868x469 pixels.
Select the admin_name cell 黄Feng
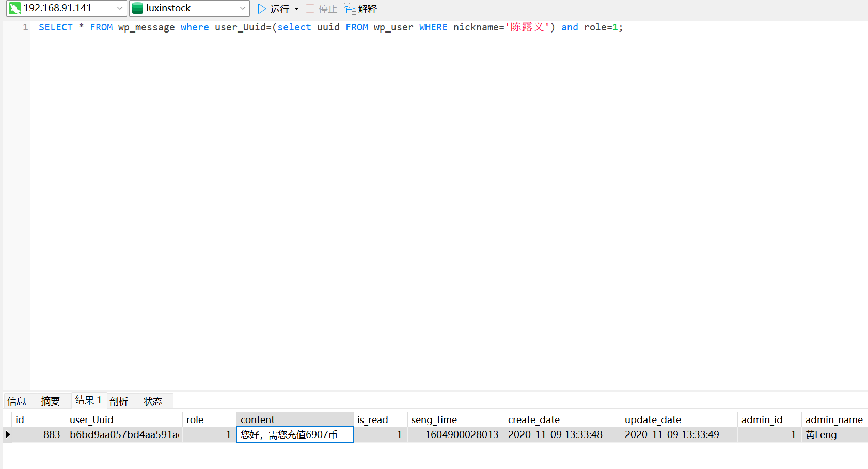point(834,434)
